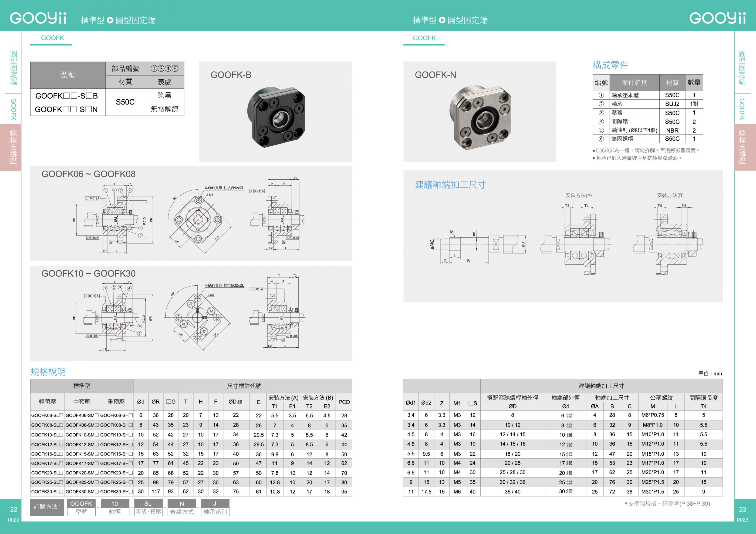Select the GOOFK tab on left page

52,38
